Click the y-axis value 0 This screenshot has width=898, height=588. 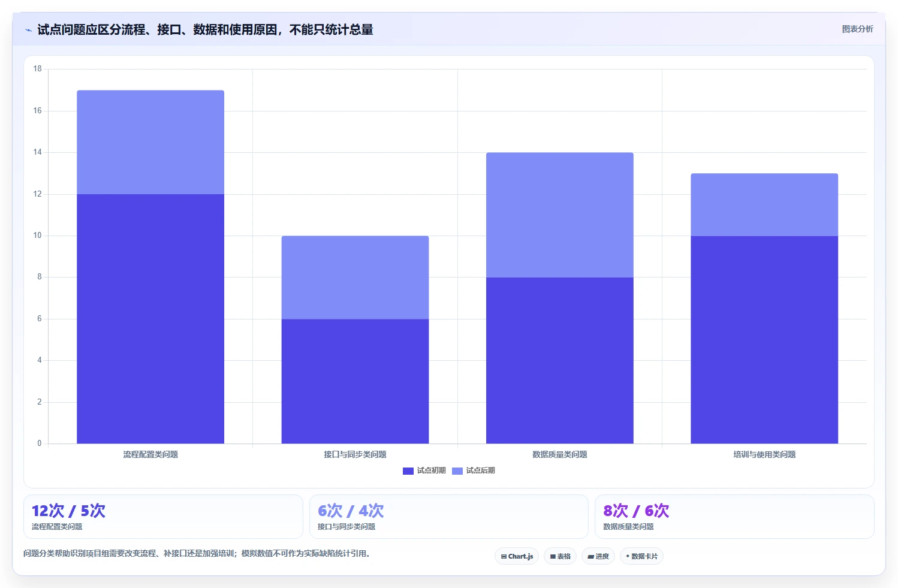click(x=40, y=444)
